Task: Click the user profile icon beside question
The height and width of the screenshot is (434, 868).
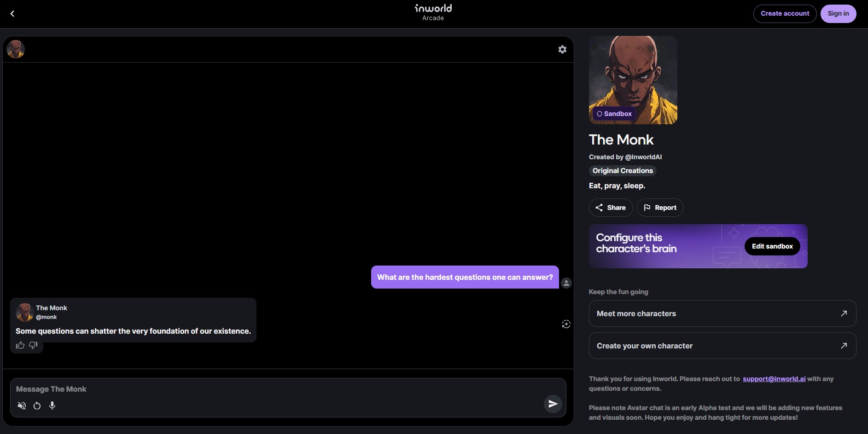Action: coord(566,283)
